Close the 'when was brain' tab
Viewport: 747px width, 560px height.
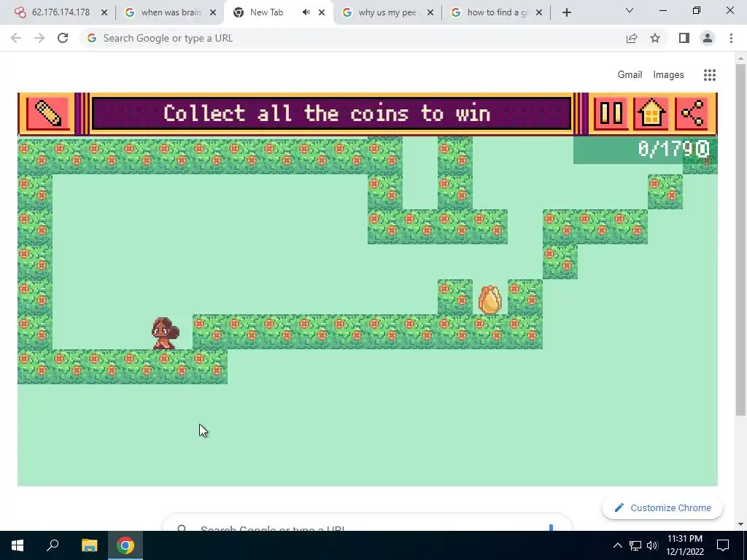213,12
